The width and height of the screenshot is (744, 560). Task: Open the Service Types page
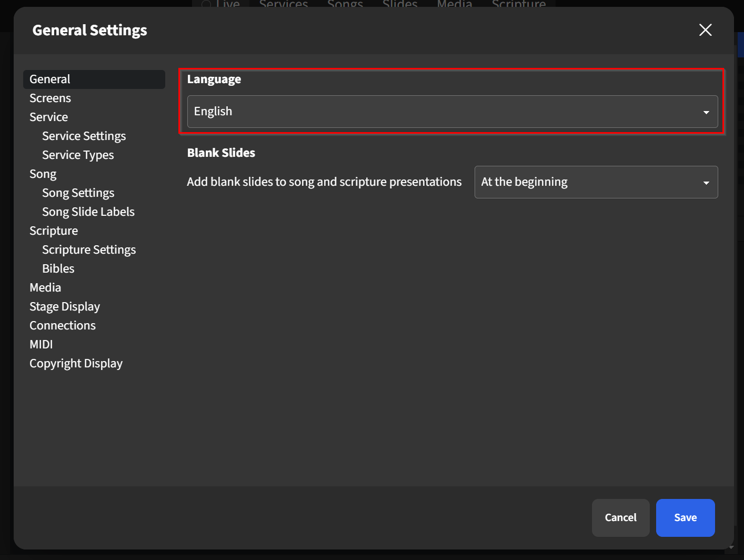click(78, 155)
